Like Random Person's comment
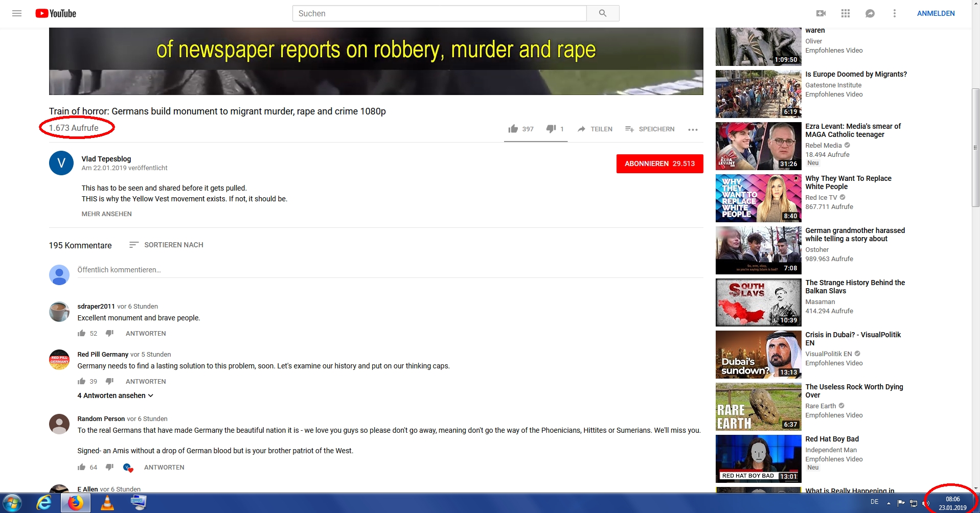980x513 pixels. (x=81, y=467)
